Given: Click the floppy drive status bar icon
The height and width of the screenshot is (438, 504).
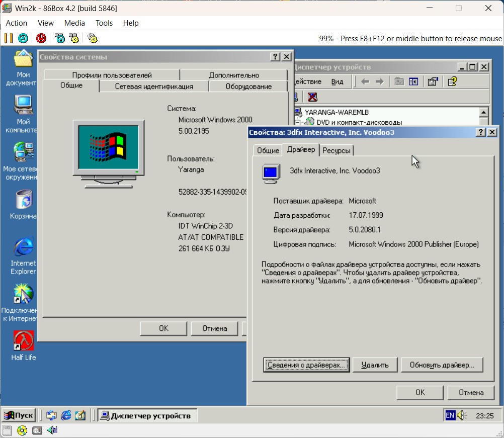Looking at the screenshot, I should 7,430.
